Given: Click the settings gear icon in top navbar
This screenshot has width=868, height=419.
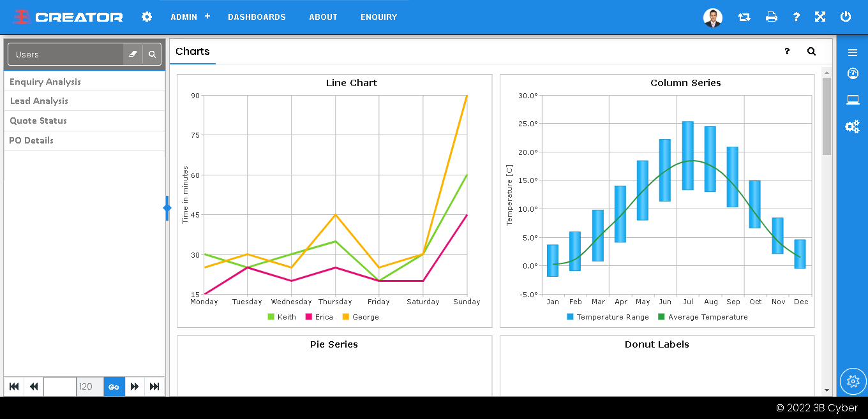Looking at the screenshot, I should click(x=147, y=17).
